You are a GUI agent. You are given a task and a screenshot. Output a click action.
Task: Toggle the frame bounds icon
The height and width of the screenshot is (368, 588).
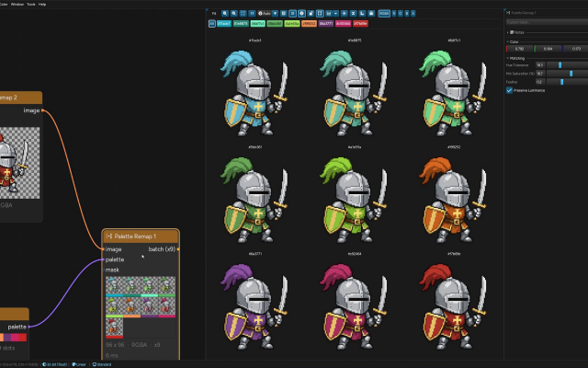point(320,14)
